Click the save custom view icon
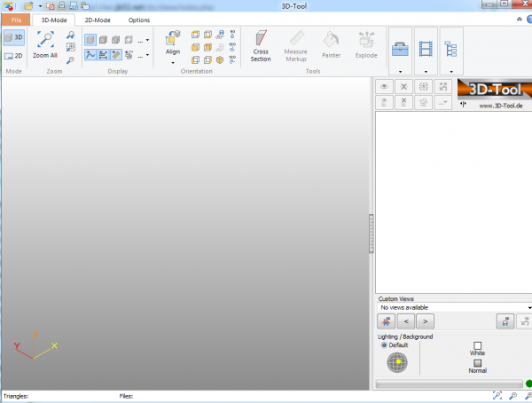This screenshot has width=532, height=403. tap(504, 321)
